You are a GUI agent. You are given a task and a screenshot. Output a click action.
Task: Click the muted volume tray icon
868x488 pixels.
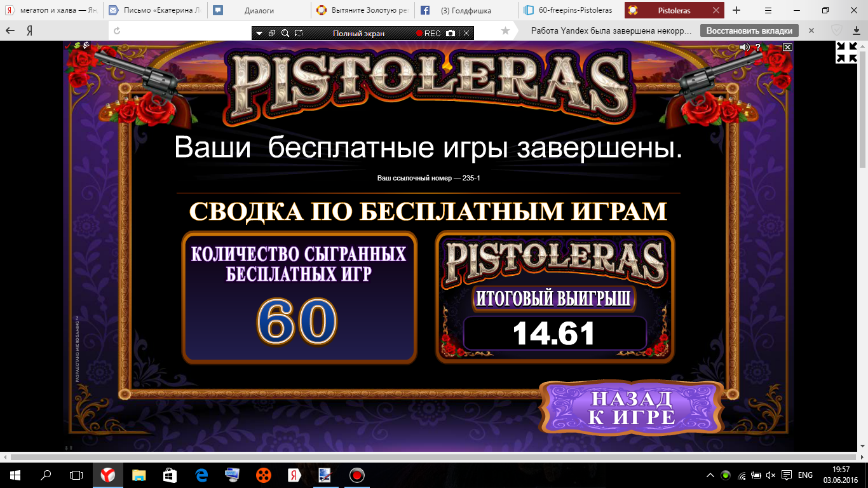pyautogui.click(x=771, y=475)
